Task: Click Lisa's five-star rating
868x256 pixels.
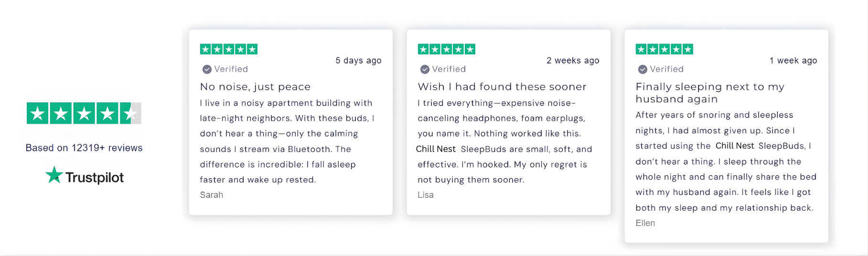Action: click(x=447, y=49)
